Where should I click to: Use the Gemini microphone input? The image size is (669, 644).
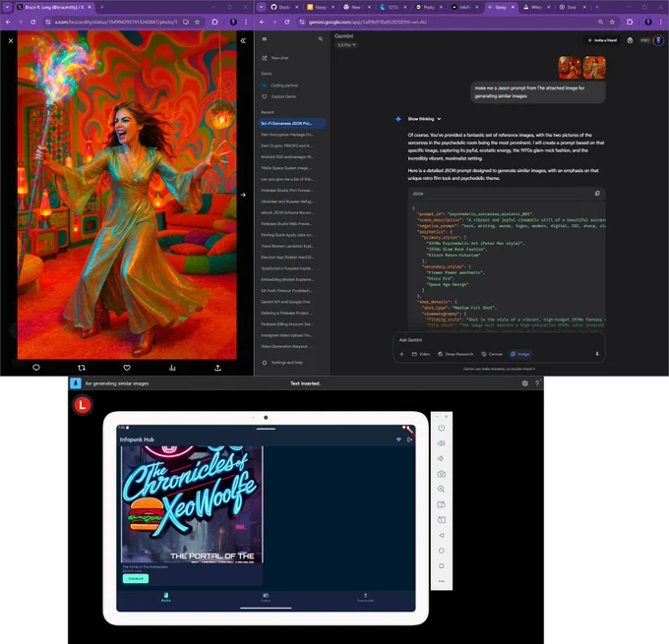click(597, 354)
